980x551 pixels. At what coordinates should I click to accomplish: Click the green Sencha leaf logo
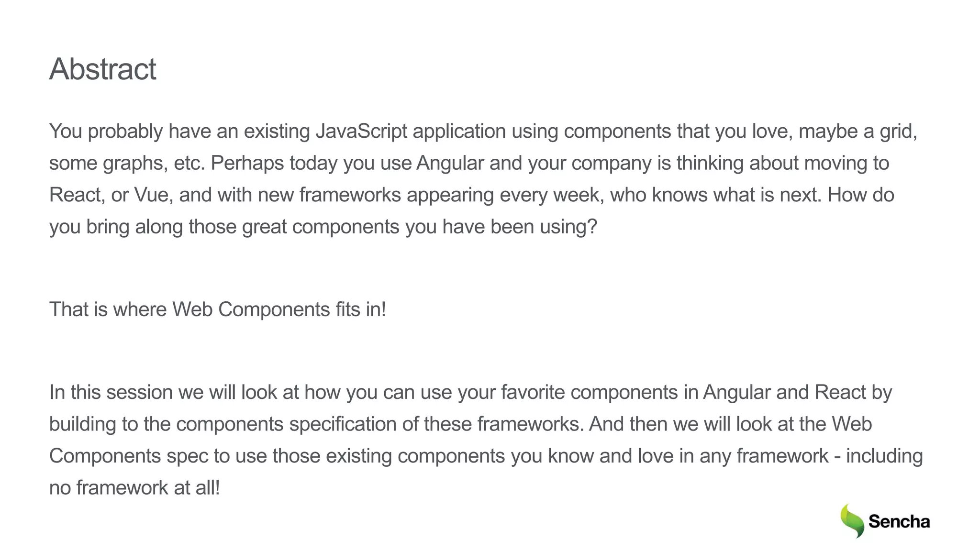pos(852,521)
